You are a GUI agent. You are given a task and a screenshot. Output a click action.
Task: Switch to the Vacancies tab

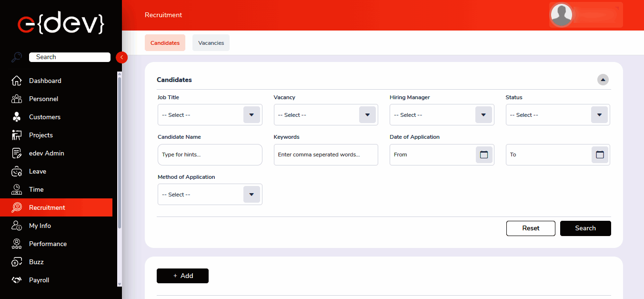click(x=211, y=43)
